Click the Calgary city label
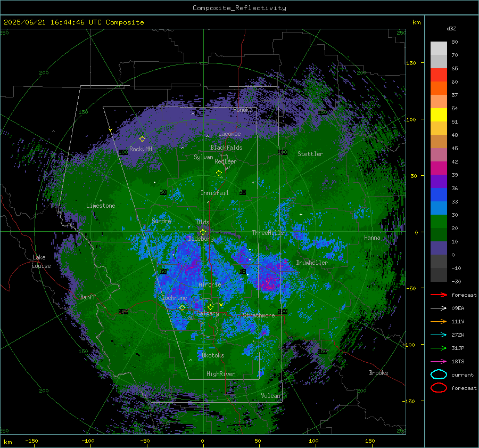 click(x=208, y=313)
